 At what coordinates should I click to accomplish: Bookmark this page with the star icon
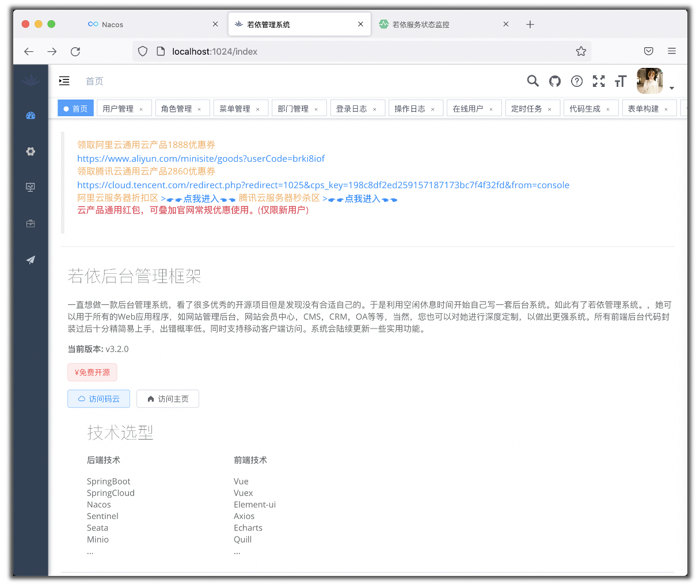pyautogui.click(x=581, y=51)
